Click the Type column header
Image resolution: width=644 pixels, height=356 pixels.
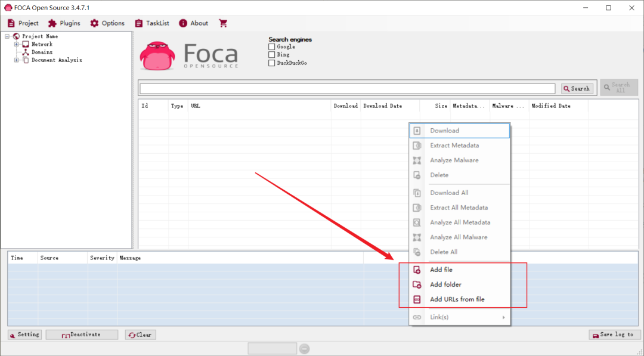(178, 106)
